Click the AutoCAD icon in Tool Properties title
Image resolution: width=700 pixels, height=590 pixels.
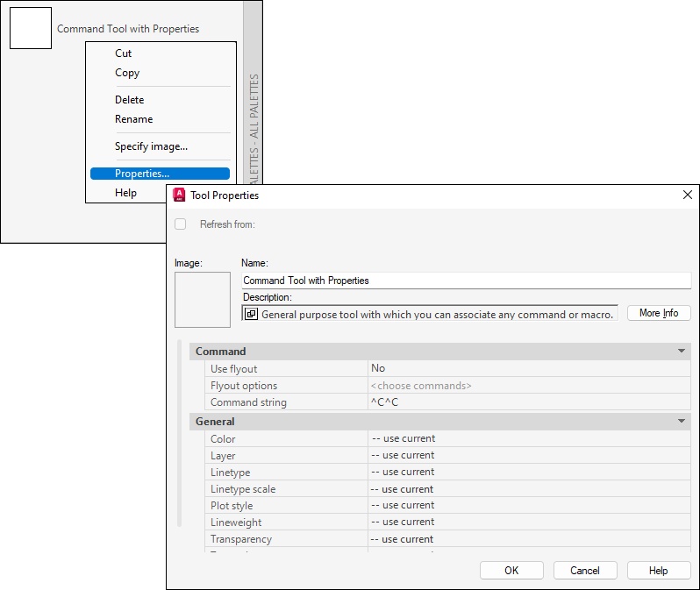coord(179,195)
